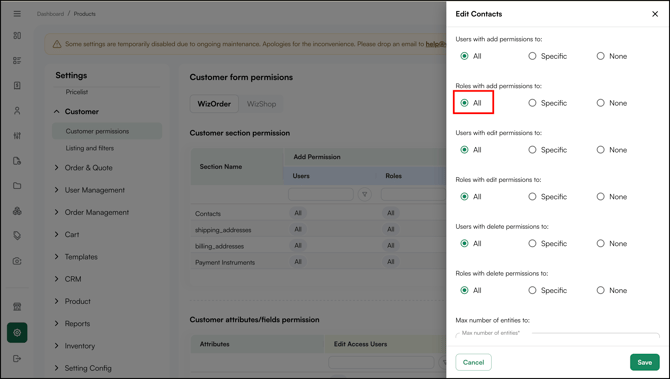
Task: Open Listing and filters in settings menu
Action: pos(90,148)
